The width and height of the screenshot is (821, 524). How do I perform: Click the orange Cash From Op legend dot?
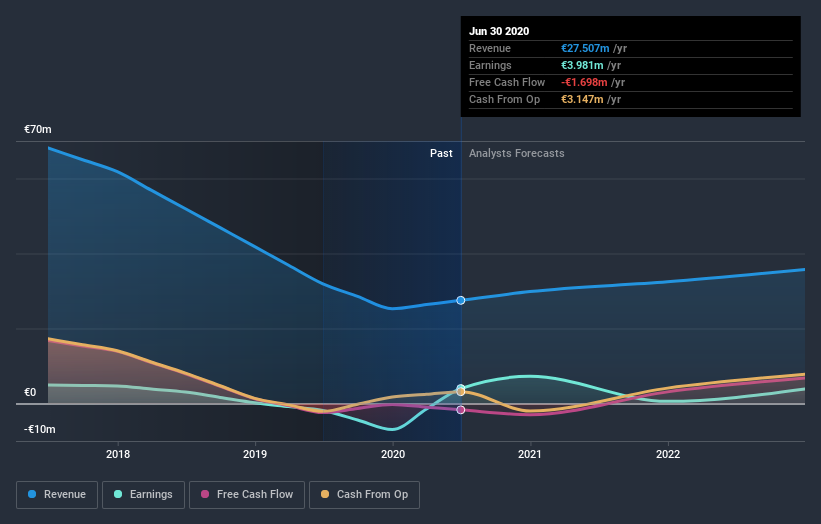click(x=325, y=494)
